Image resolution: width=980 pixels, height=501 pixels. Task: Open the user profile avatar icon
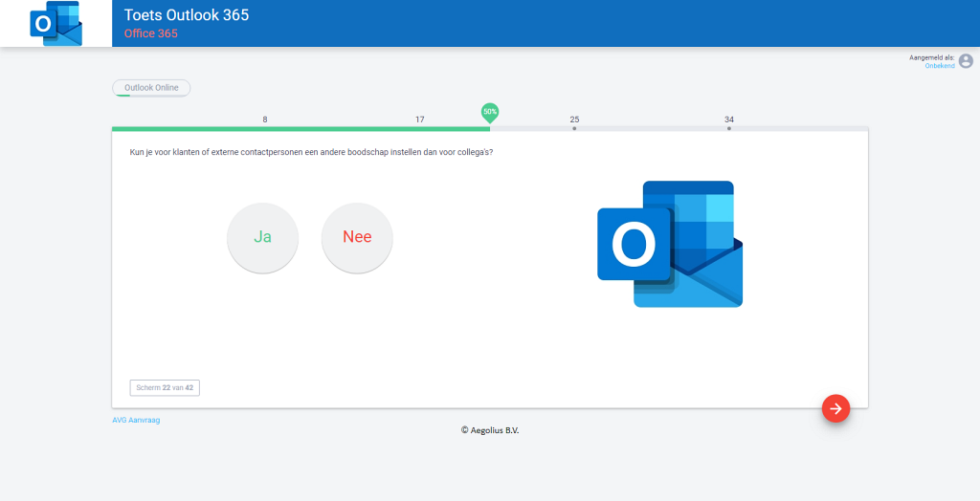point(966,60)
